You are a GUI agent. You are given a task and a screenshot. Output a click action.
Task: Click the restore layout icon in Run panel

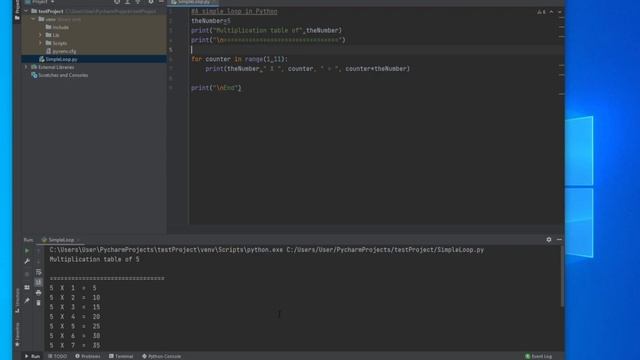[27, 287]
